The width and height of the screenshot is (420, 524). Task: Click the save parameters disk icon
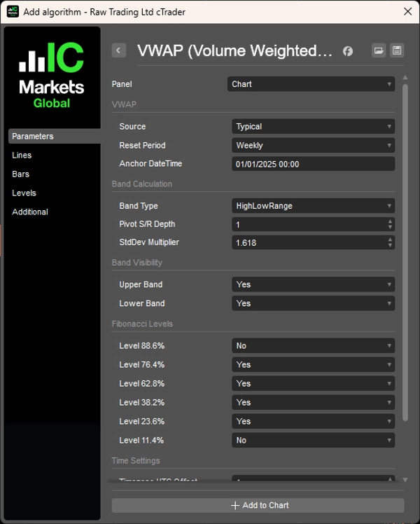coord(397,50)
